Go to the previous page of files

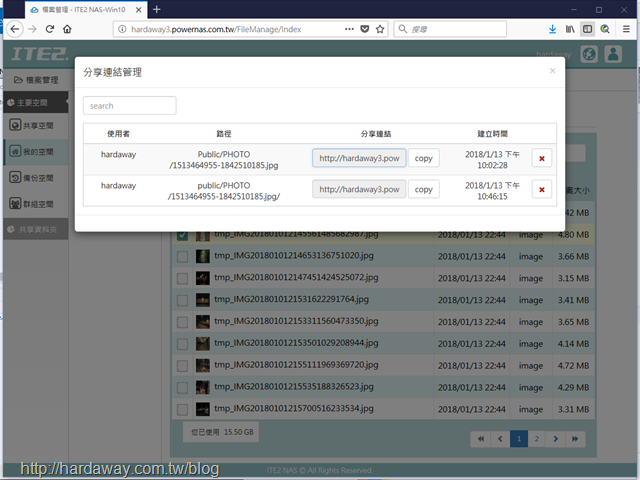click(x=500, y=439)
